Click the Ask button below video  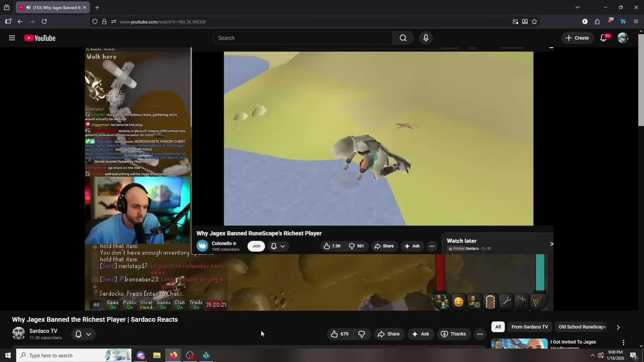pyautogui.click(x=420, y=334)
